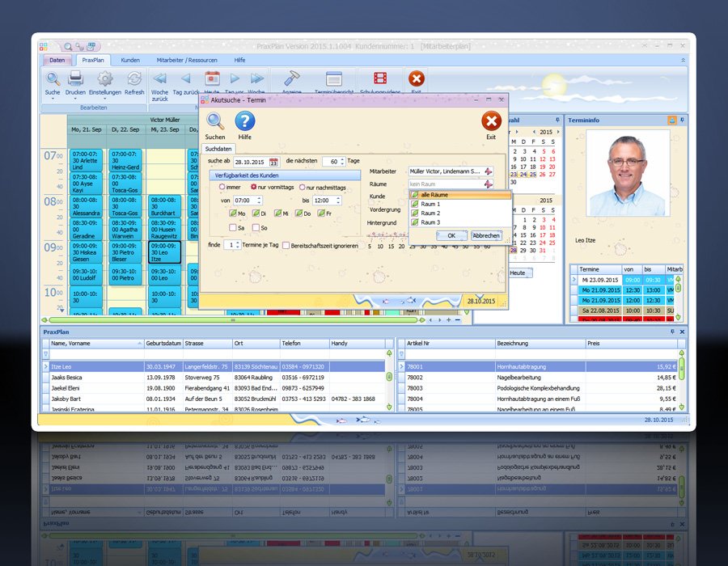Toggle the Fr weekday checkbox
The image size is (728, 566).
[x=321, y=213]
